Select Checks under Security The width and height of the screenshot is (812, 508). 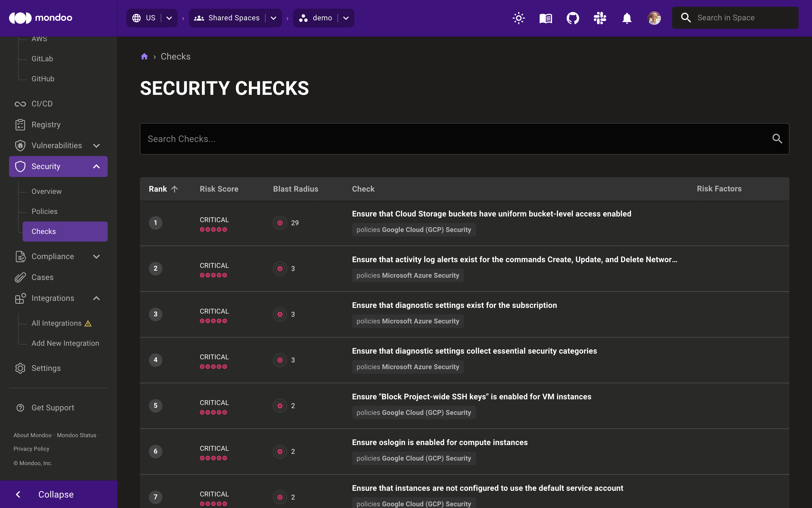pyautogui.click(x=65, y=231)
